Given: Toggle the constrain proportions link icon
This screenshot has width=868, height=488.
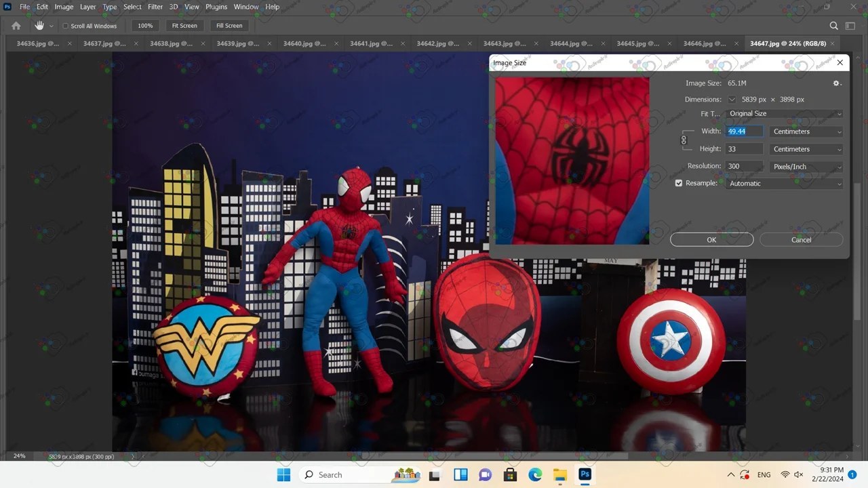Looking at the screenshot, I should [684, 140].
